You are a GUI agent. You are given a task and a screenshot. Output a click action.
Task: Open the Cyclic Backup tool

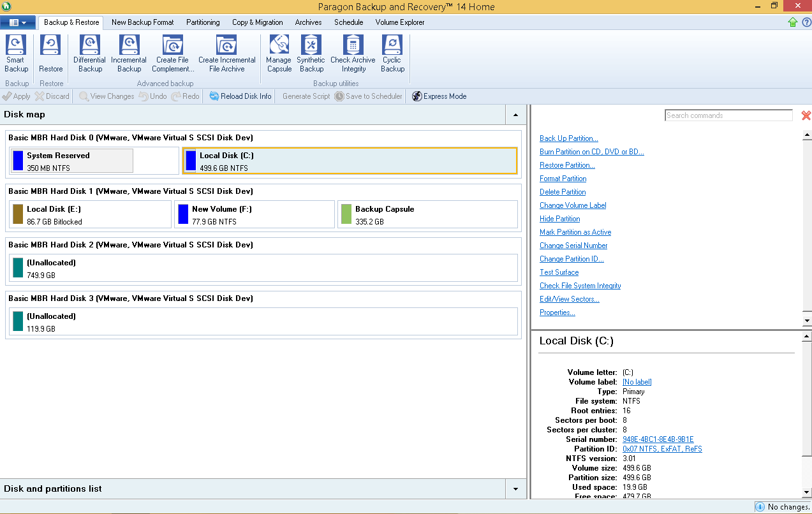click(x=392, y=54)
